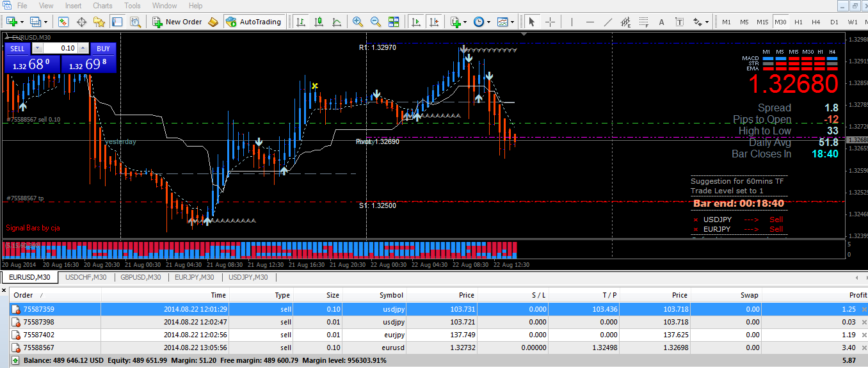The image size is (868, 368).
Task: Open the File menu
Action: (22, 6)
